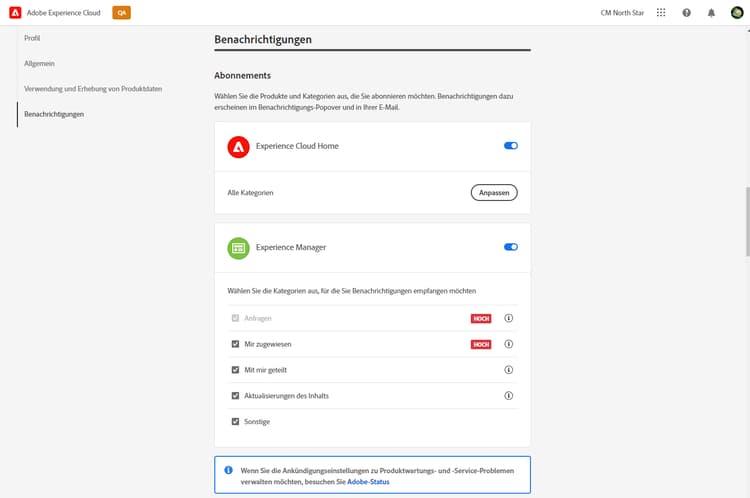Open the CM North Star organization switcher

click(x=622, y=12)
